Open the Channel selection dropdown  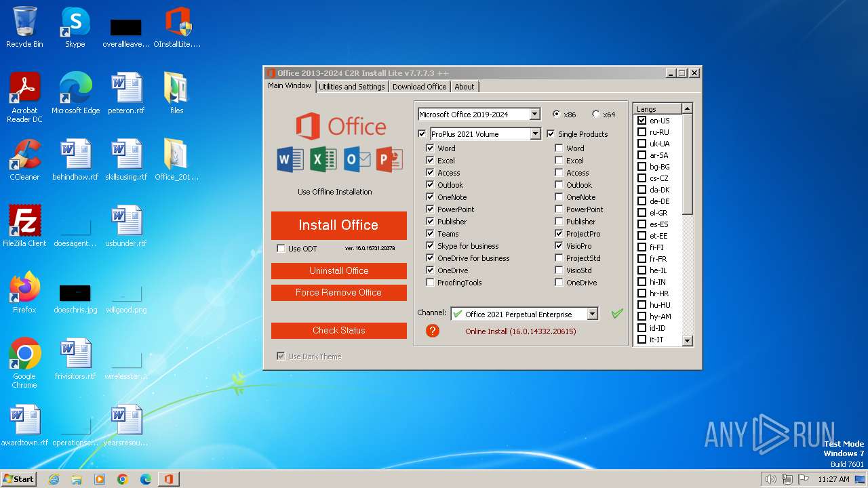[593, 314]
